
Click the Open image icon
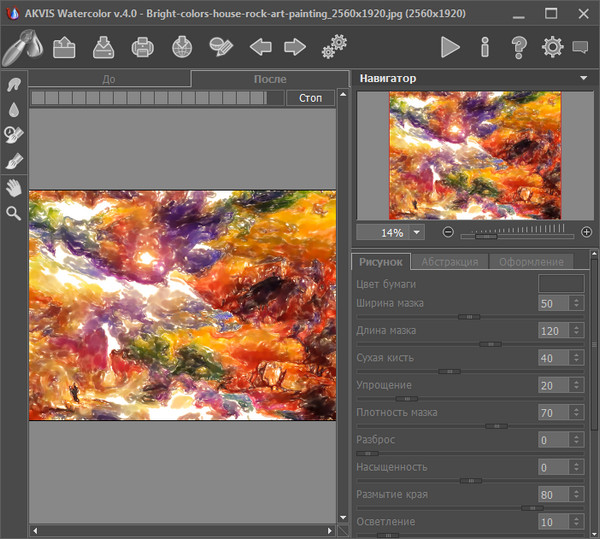(x=64, y=47)
